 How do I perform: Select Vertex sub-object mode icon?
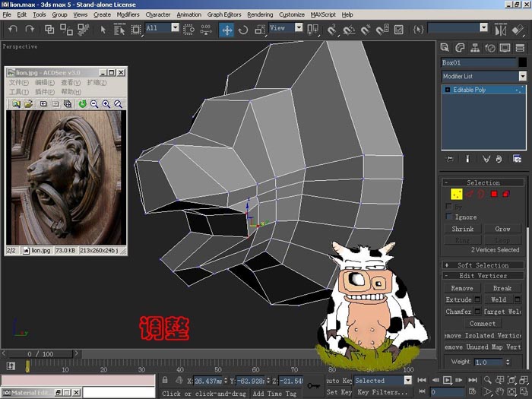click(x=456, y=194)
